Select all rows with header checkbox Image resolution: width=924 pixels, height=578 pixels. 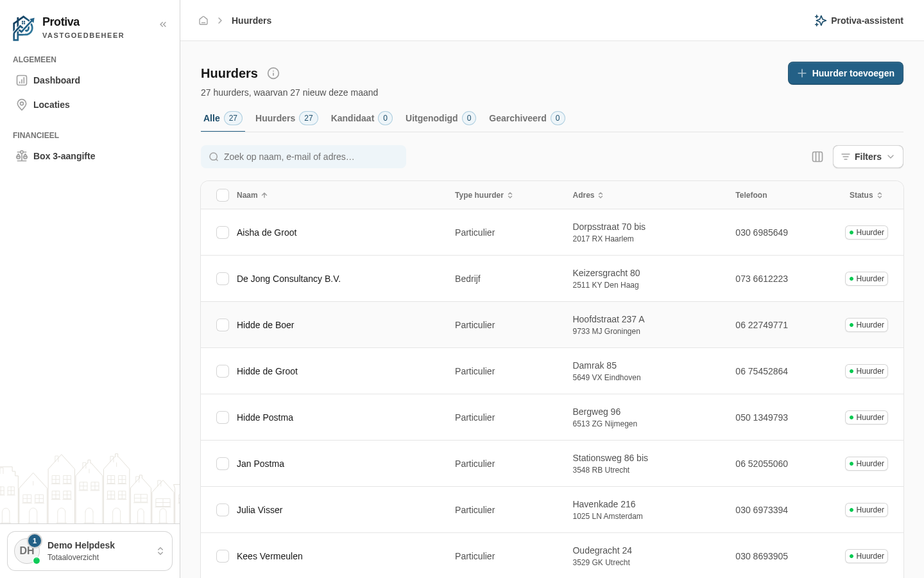[x=223, y=195]
